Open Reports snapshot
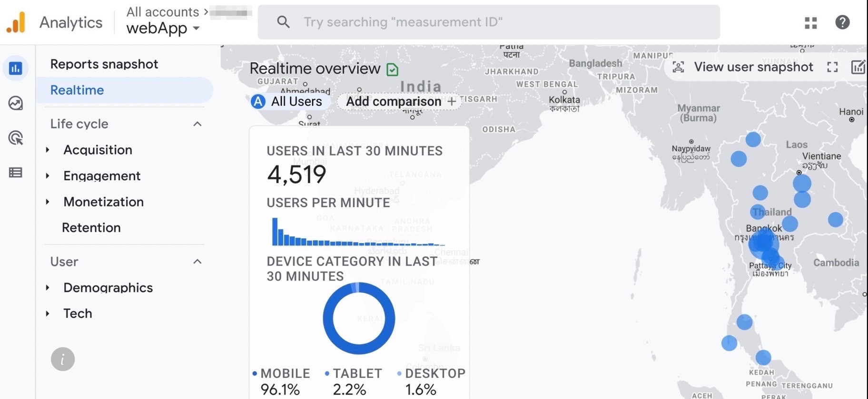The image size is (868, 399). click(x=104, y=64)
